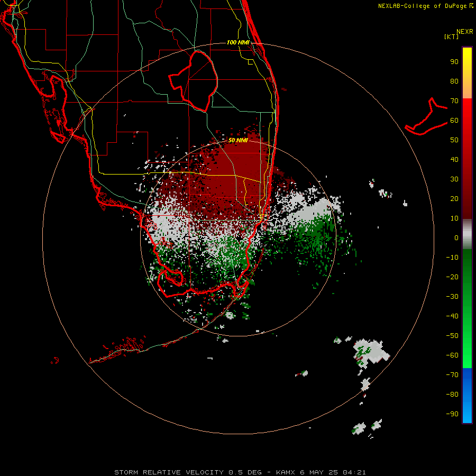476x476 pixels.
Task: Click the NEXR label above the color bar
Action: point(465,32)
